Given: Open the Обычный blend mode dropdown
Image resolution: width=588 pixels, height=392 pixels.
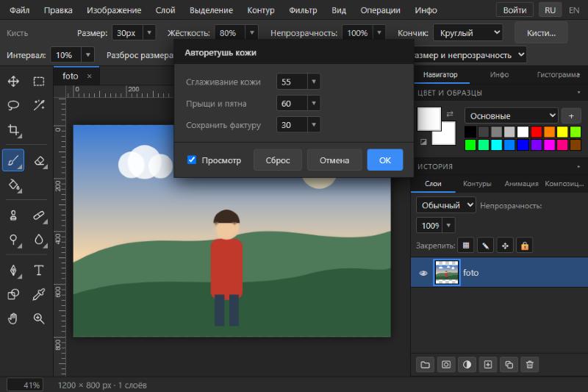Looking at the screenshot, I should click(446, 205).
